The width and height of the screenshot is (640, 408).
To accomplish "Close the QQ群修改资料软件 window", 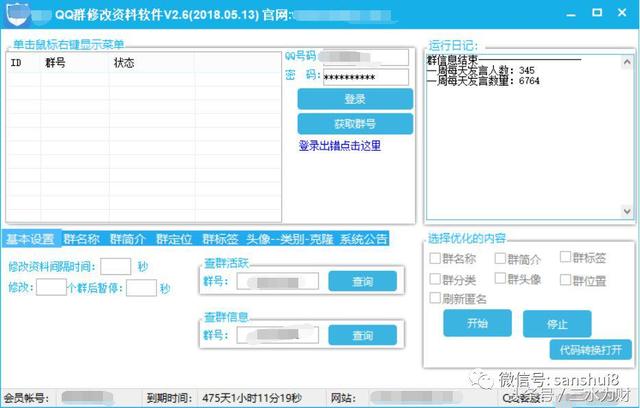I will point(622,13).
